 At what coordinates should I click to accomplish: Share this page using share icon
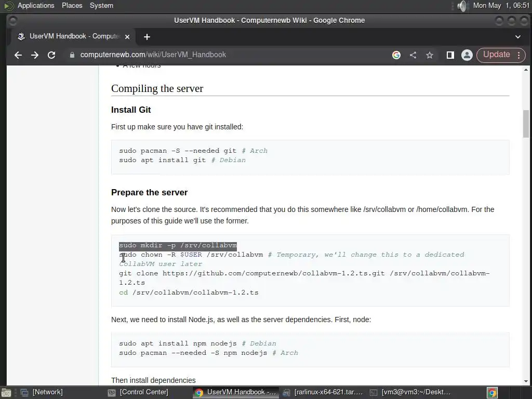coord(413,55)
